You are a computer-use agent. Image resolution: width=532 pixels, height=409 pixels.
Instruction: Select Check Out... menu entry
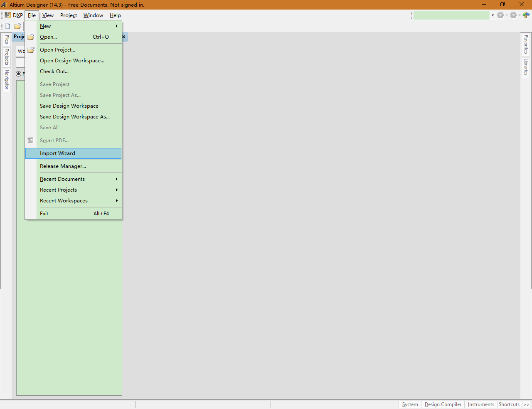(x=74, y=71)
